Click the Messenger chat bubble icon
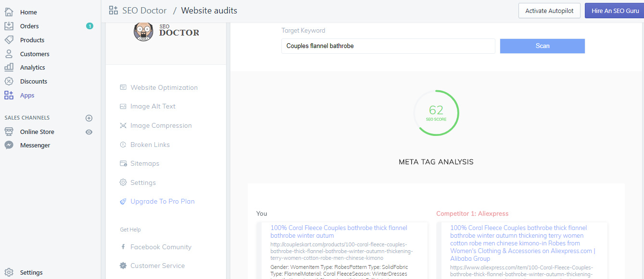 point(9,145)
